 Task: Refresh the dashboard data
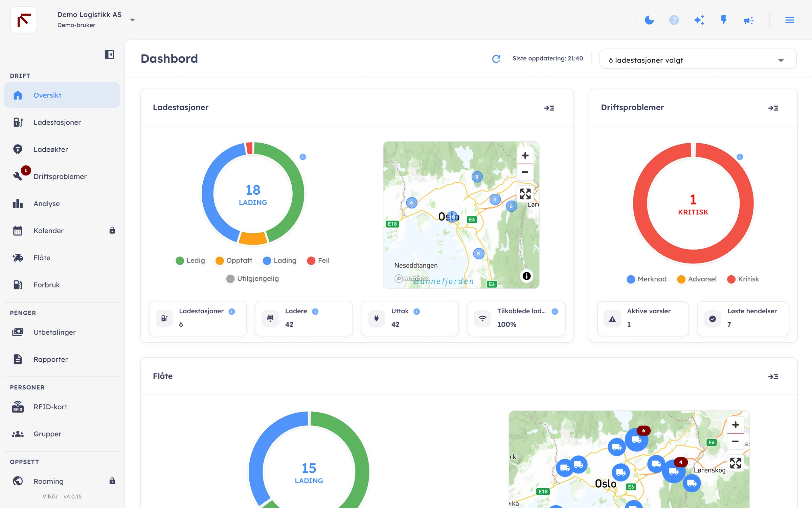(x=496, y=59)
